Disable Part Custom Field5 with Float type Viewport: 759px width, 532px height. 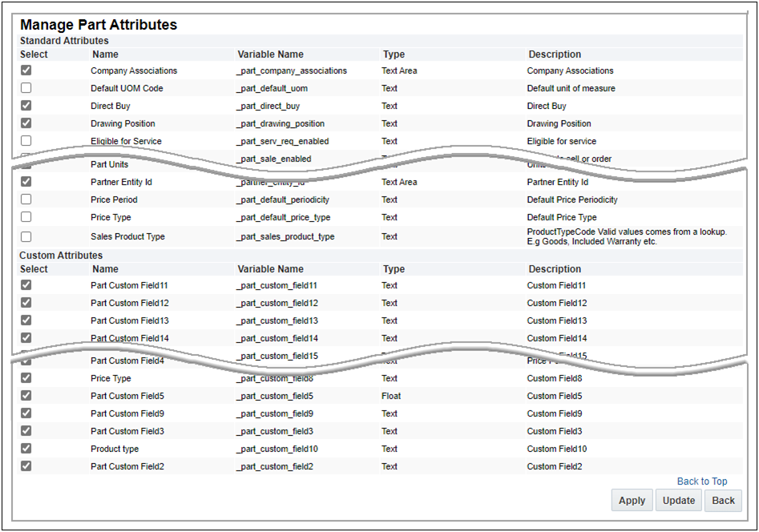pos(25,396)
